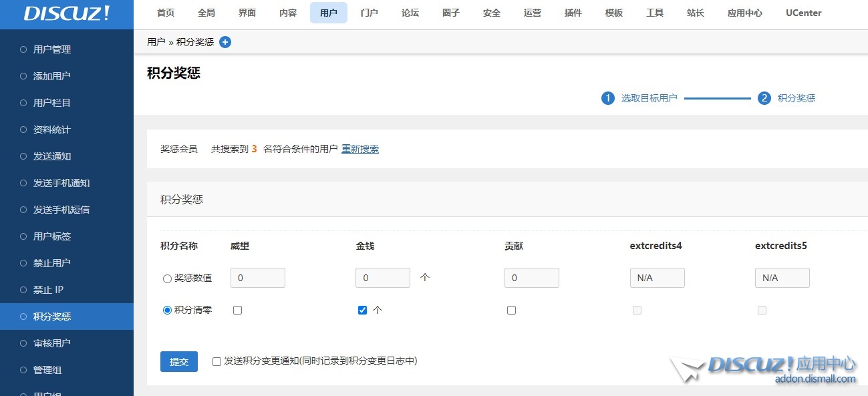Check the 威望 reset checkbox
This screenshot has width=868, height=396.
237,310
